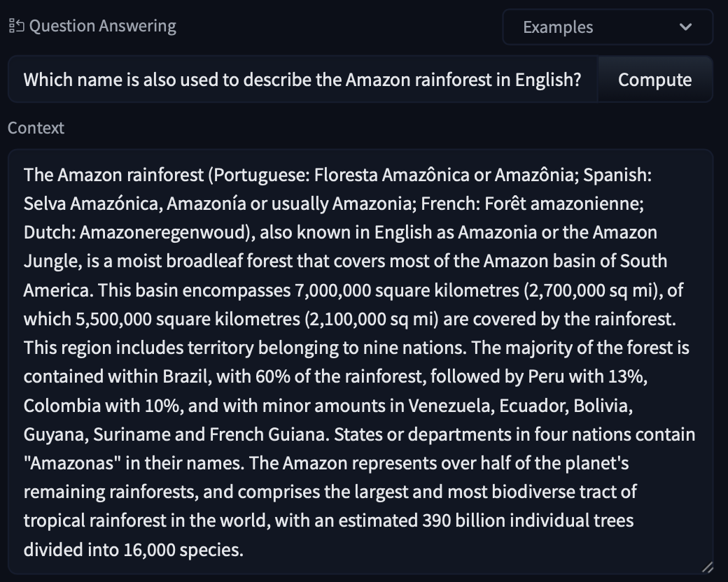Click the chevron arrow beside Examples

click(x=685, y=27)
